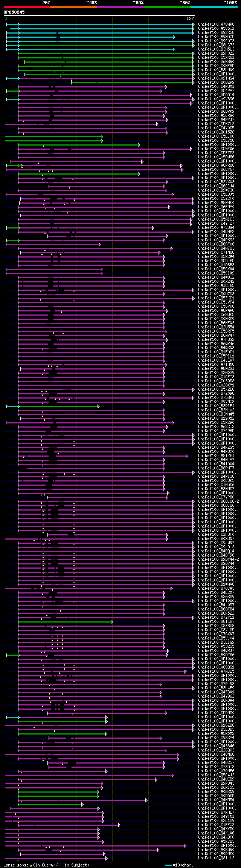
Task: Select hit label UniRef100_A8PR86
Action: click(216, 165)
